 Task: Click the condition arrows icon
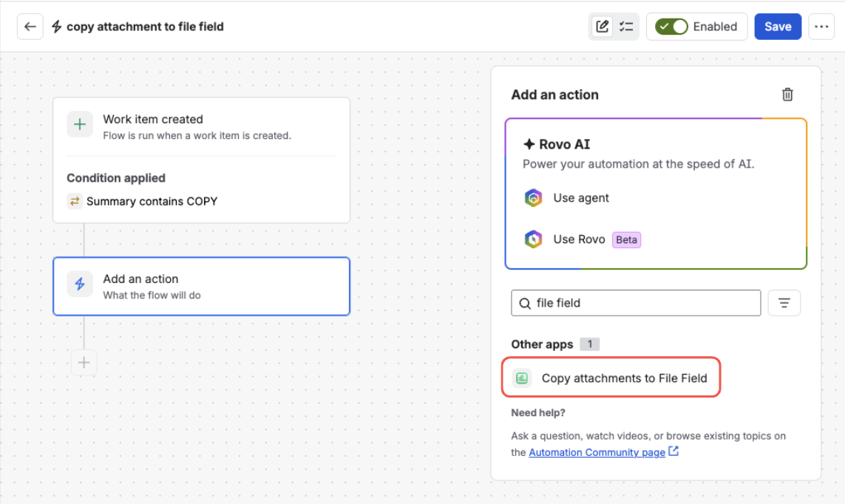coord(75,202)
